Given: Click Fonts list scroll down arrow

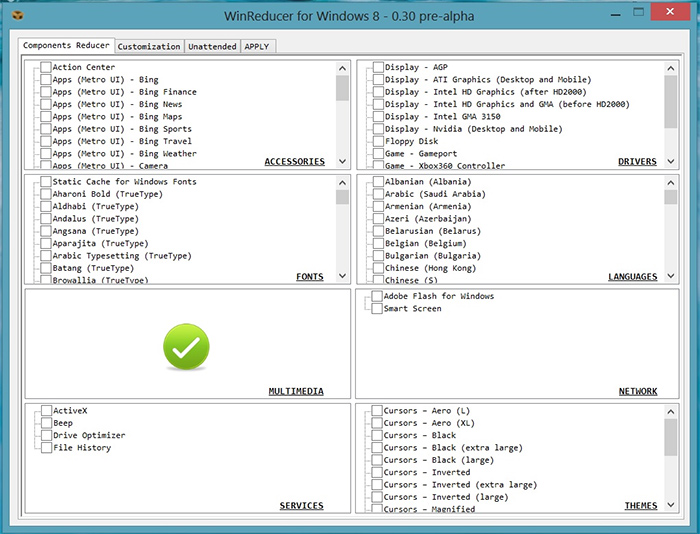Looking at the screenshot, I should pos(342,276).
